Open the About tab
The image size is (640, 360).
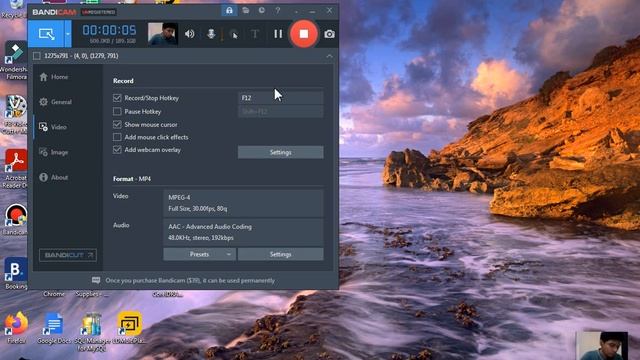[x=53, y=177]
